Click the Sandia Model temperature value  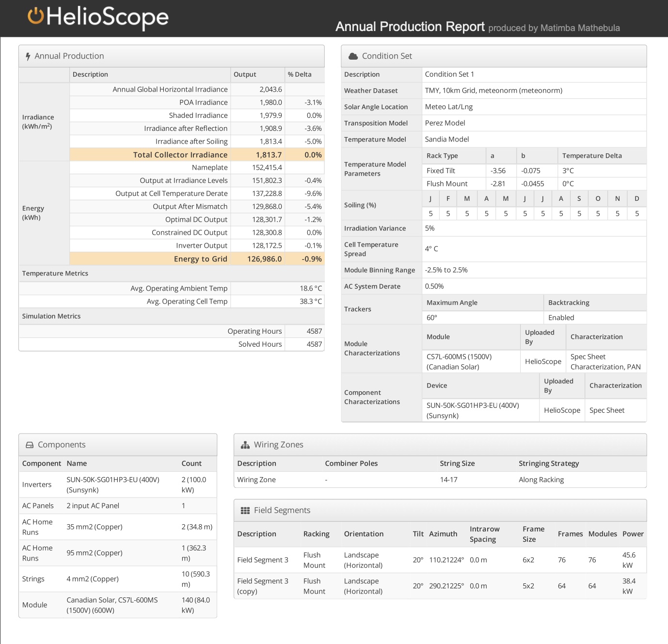[x=447, y=139]
